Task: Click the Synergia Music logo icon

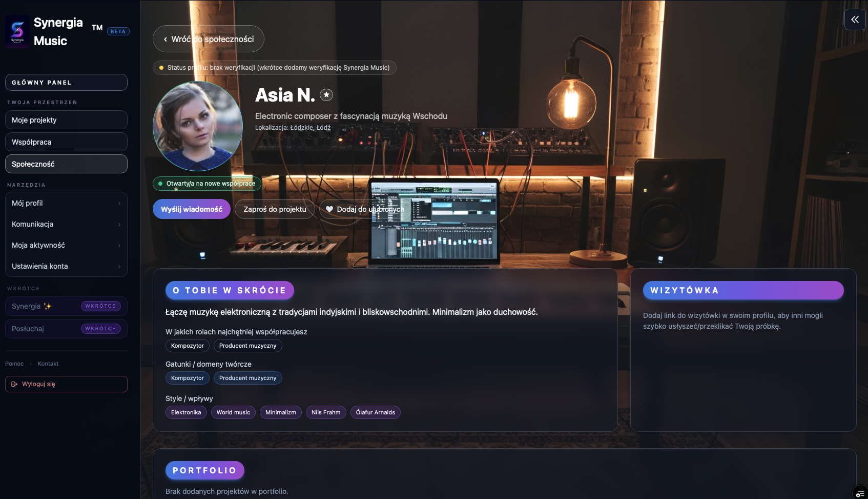Action: coord(17,31)
